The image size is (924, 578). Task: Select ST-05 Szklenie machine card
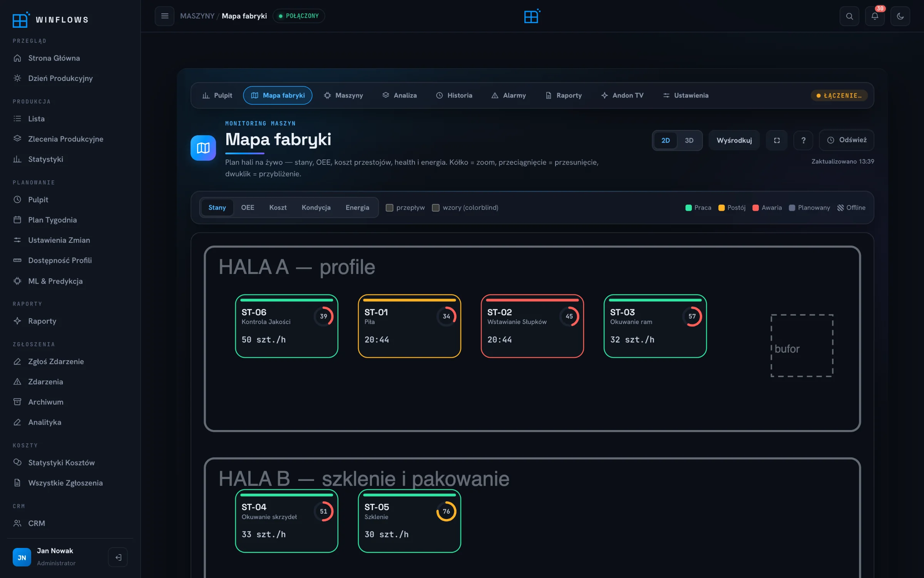[409, 521]
